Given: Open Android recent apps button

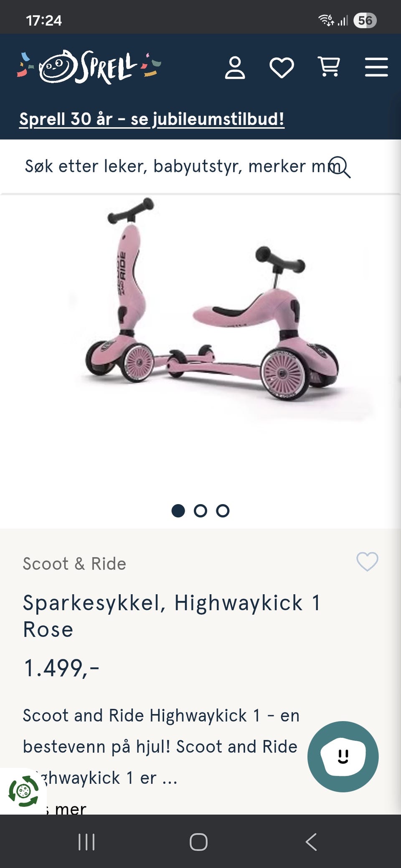Looking at the screenshot, I should pyautogui.click(x=86, y=842).
